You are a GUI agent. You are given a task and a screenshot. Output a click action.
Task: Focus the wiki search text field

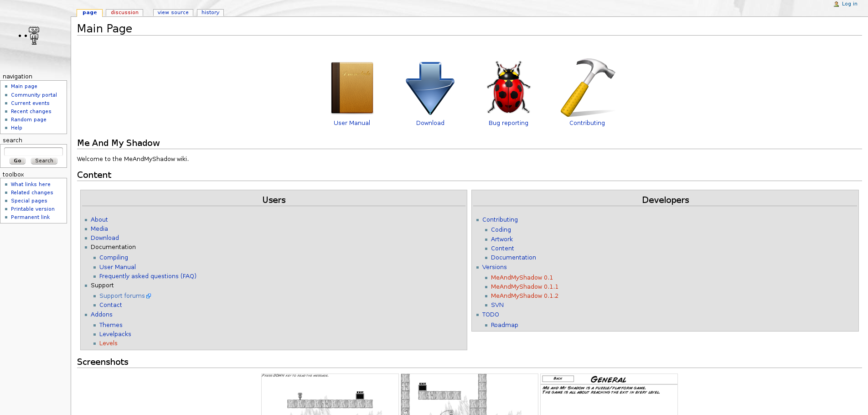point(33,151)
